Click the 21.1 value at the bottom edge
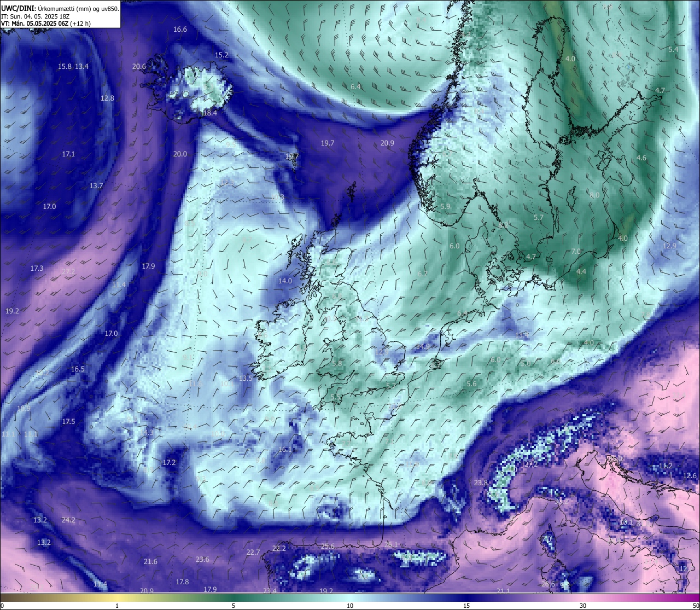Screen dimensions: 700x610 coord(503,591)
